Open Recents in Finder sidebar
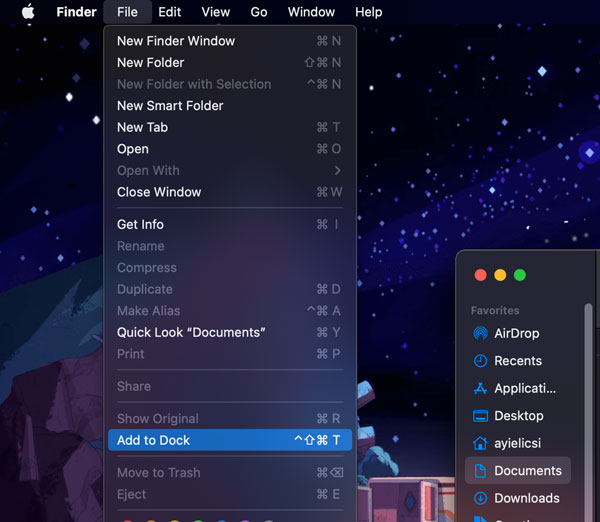 coord(517,361)
